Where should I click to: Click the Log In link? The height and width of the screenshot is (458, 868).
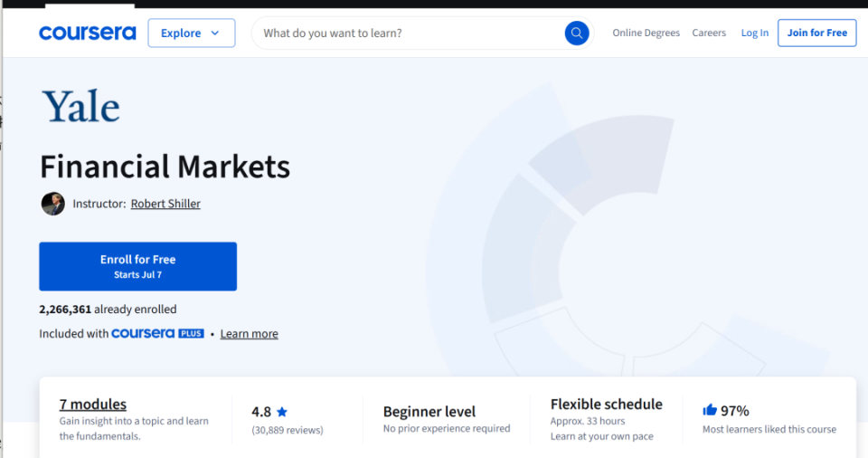coord(754,33)
